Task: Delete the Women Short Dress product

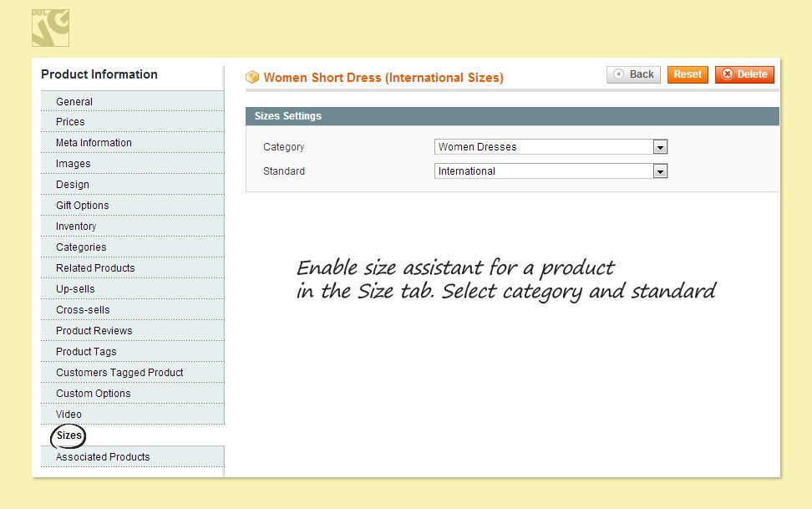Action: coord(744,74)
